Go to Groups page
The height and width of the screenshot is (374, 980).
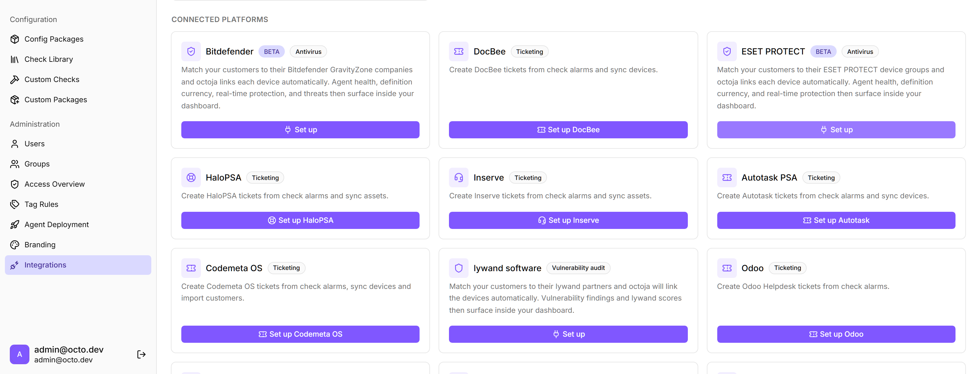(78, 164)
